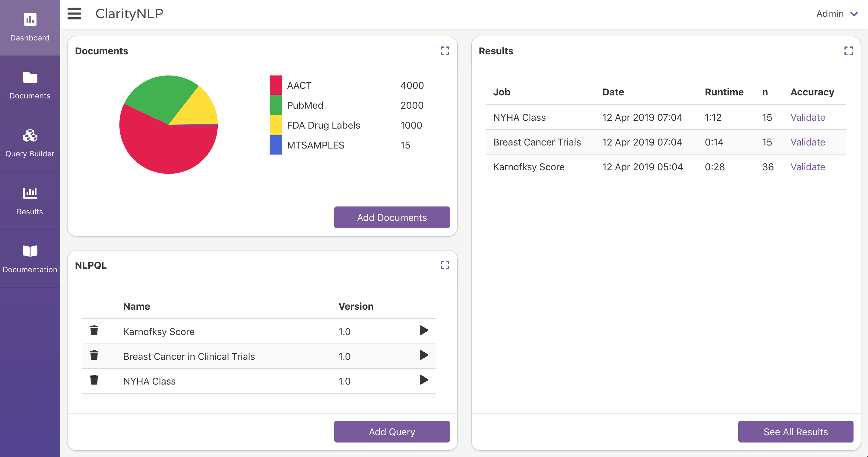Open Query Builder from the sidebar
The width and height of the screenshot is (868, 457).
pyautogui.click(x=30, y=143)
